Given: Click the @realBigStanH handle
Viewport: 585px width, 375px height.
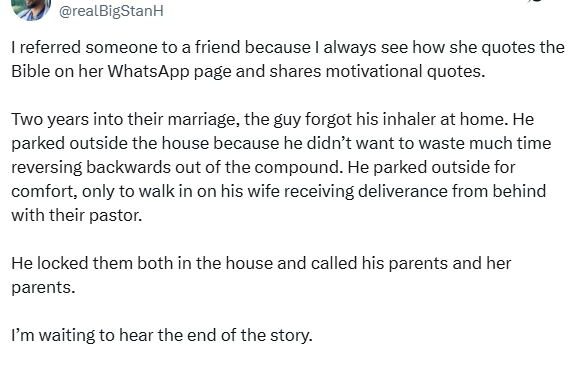Looking at the screenshot, I should tap(111, 11).
